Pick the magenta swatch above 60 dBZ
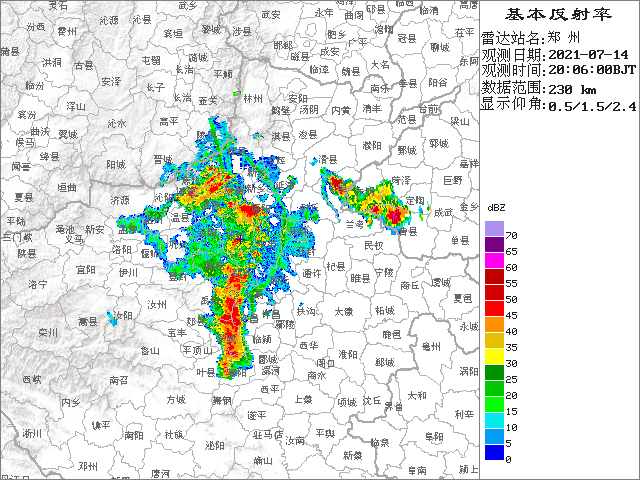The width and height of the screenshot is (640, 480). point(494,261)
